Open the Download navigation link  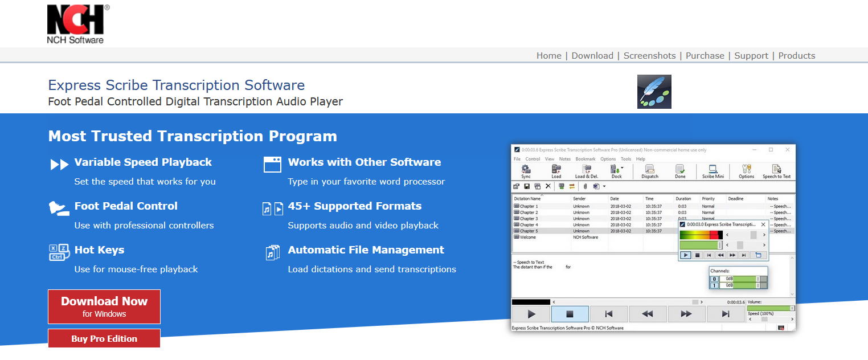pyautogui.click(x=592, y=56)
